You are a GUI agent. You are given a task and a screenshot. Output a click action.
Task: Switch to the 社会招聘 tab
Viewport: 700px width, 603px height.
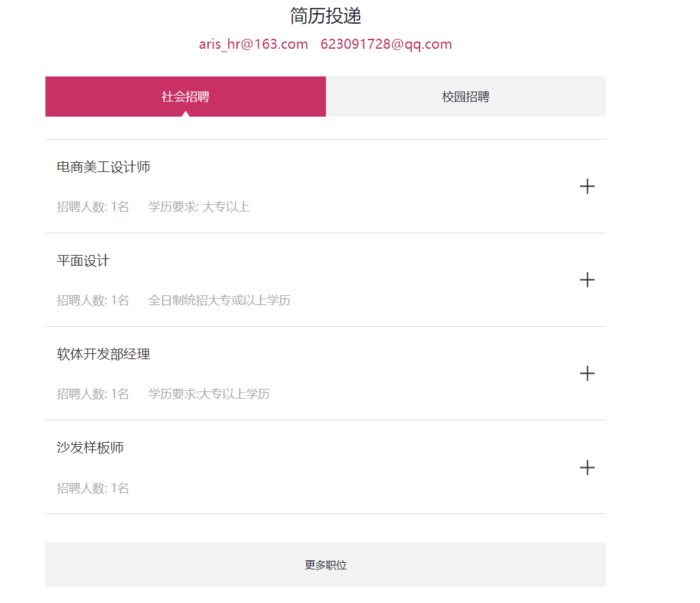186,96
